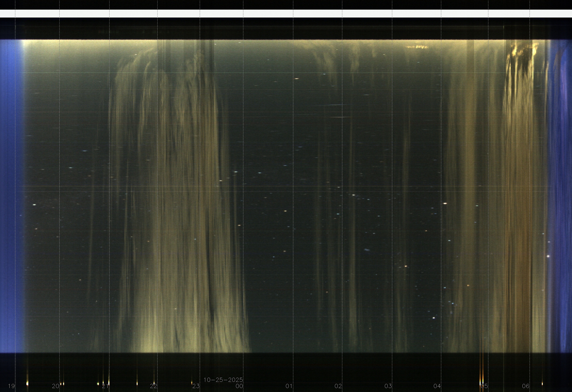Click the 02 hour label

coord(338,386)
